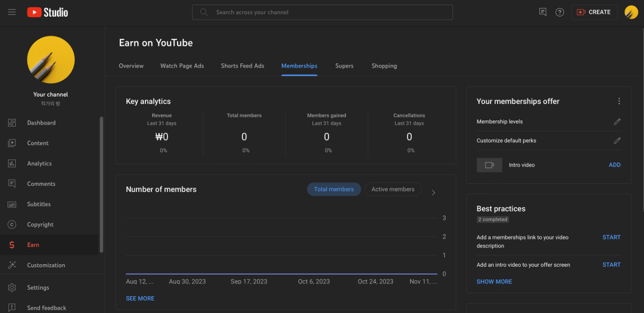Switch to the Supers tab
This screenshot has width=644, height=313.
pos(345,66)
